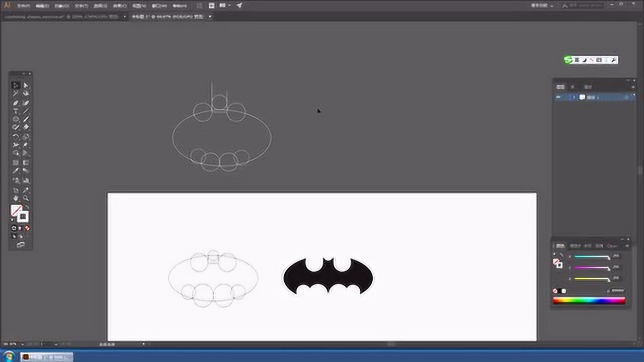Open the Select menu
The image size is (644, 362).
click(x=101, y=6)
